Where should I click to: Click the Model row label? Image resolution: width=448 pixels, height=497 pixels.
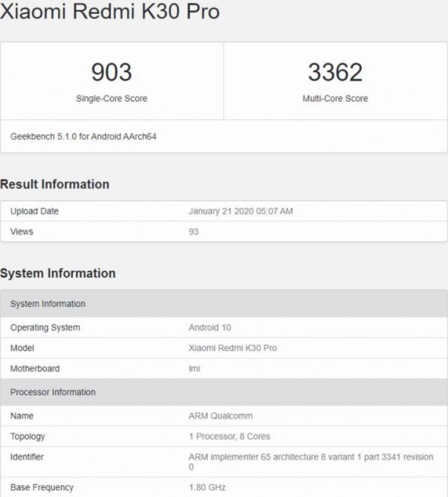click(x=22, y=348)
